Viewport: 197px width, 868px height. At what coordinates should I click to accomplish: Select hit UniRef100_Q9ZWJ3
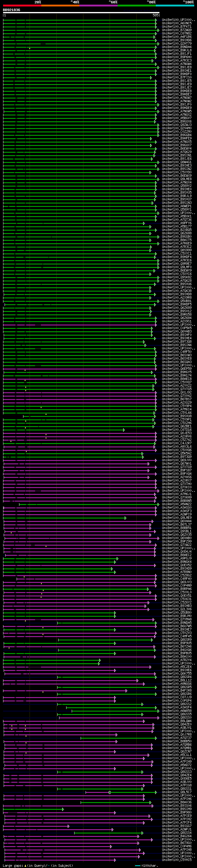point(177,125)
